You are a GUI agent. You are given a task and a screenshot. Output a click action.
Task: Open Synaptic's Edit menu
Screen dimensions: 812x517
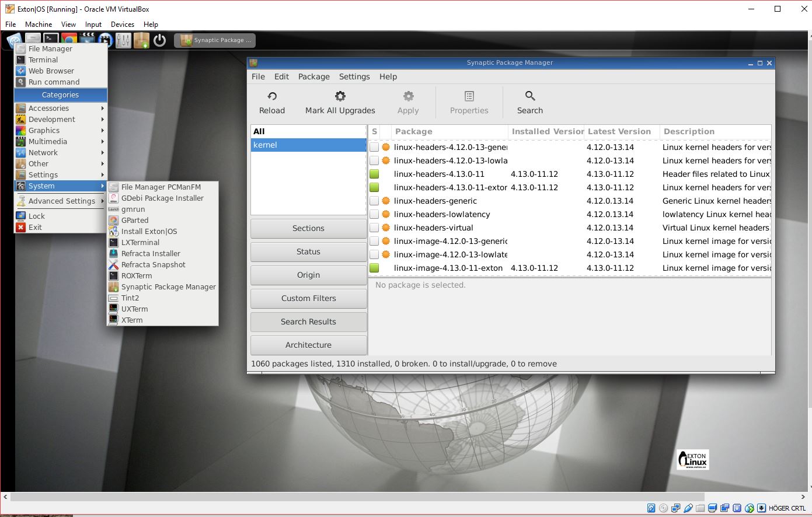(x=281, y=76)
